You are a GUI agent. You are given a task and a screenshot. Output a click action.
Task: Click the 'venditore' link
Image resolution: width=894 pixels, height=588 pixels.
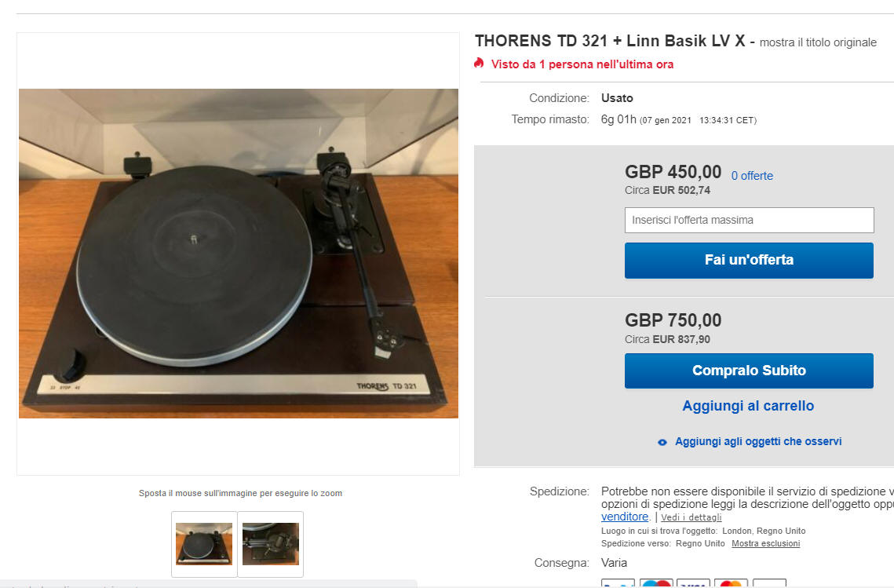624,517
